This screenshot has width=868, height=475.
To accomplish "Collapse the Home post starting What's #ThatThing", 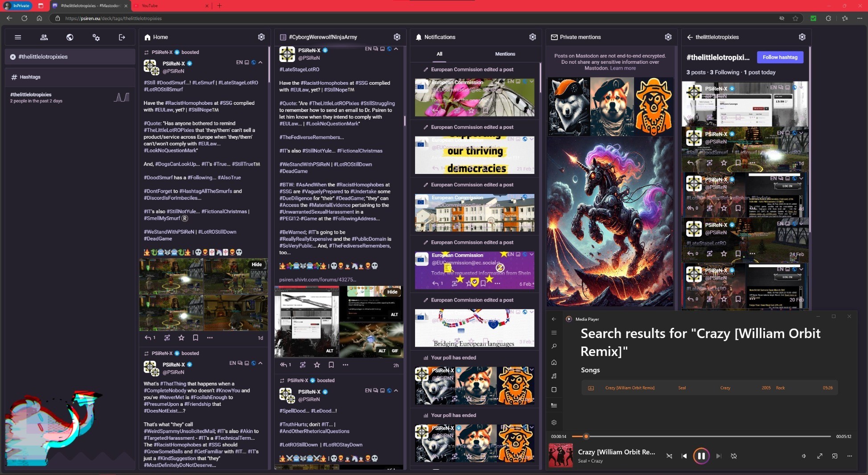I will [x=261, y=363].
